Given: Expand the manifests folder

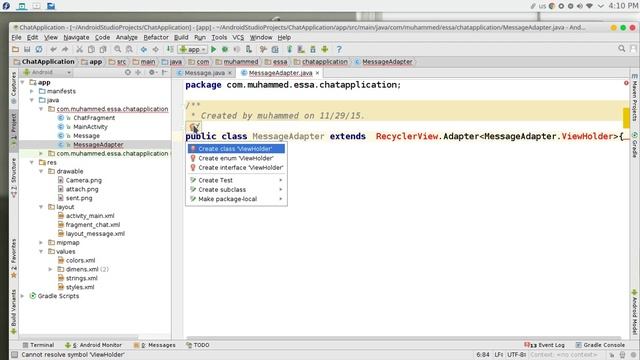Looking at the screenshot, I should click(x=32, y=91).
